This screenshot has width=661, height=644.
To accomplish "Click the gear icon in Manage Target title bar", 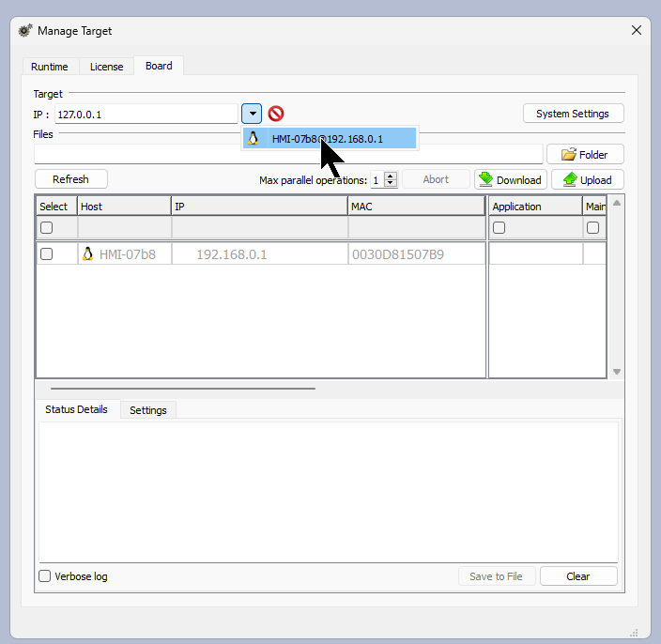I will pos(24,31).
